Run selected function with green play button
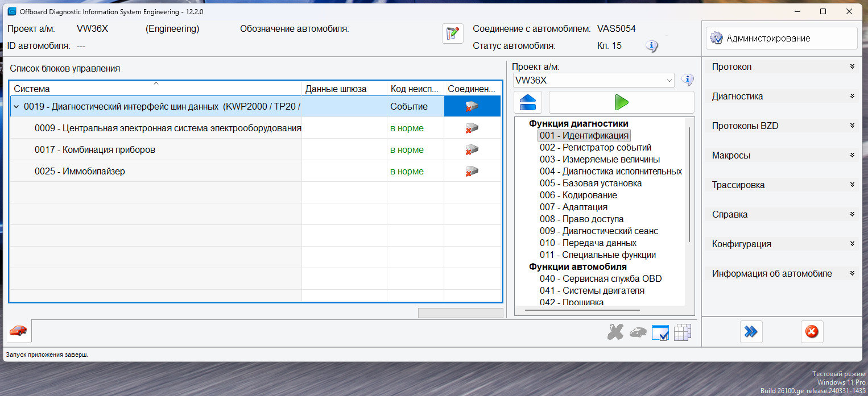 point(621,102)
